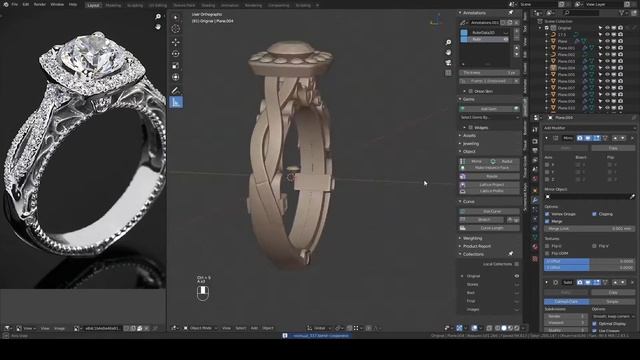640x360 pixels.
Task: Select the Cursor tool in viewport toolbar
Action: [x=176, y=29]
